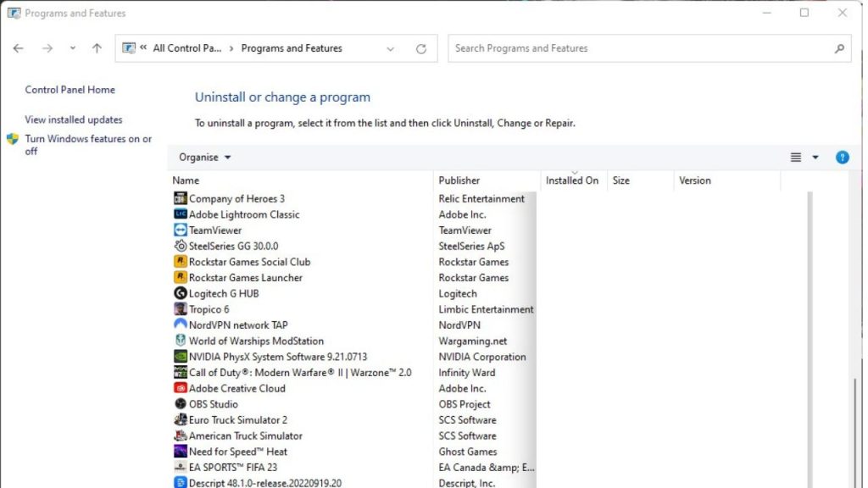Sort by the Version column header
Viewport: 868px width, 488px height.
click(695, 180)
